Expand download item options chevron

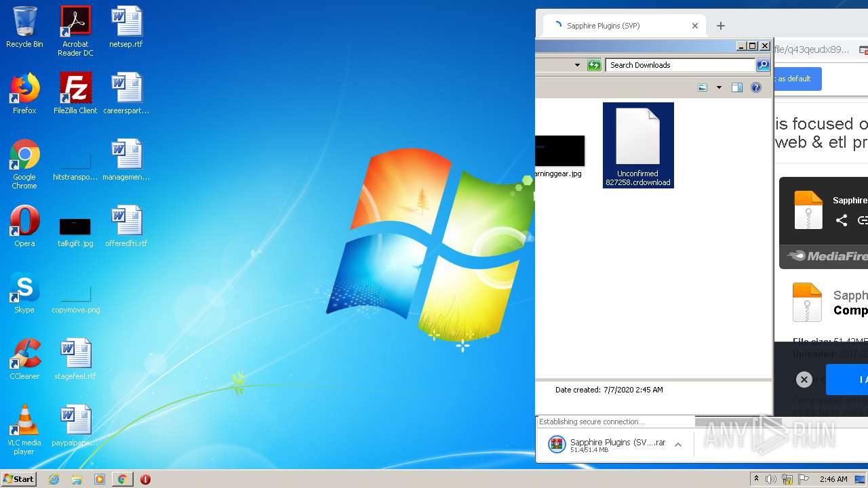point(678,445)
